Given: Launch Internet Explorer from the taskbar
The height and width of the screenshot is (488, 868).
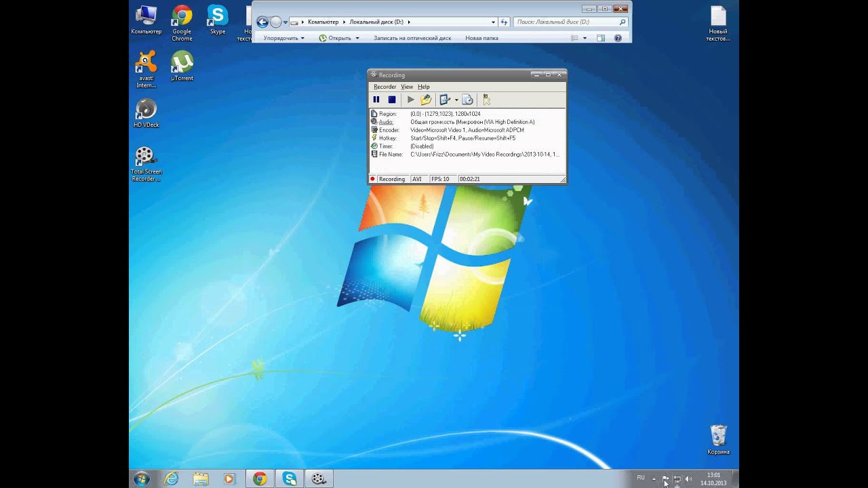Looking at the screenshot, I should (x=172, y=479).
